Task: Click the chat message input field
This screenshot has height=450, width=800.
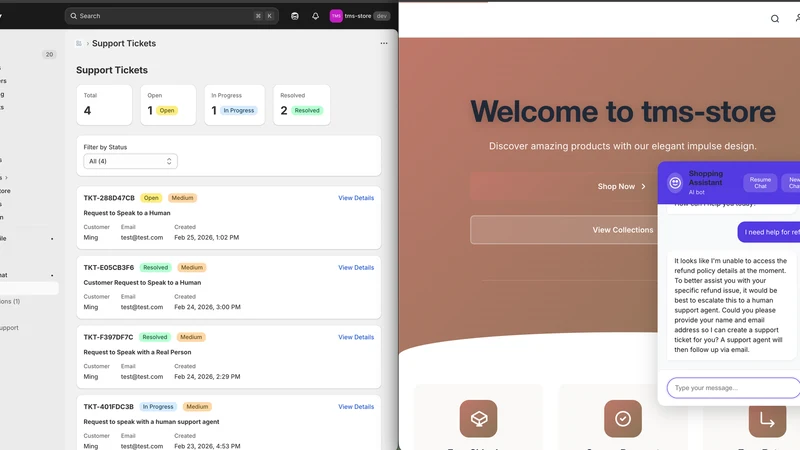Action: [x=733, y=388]
